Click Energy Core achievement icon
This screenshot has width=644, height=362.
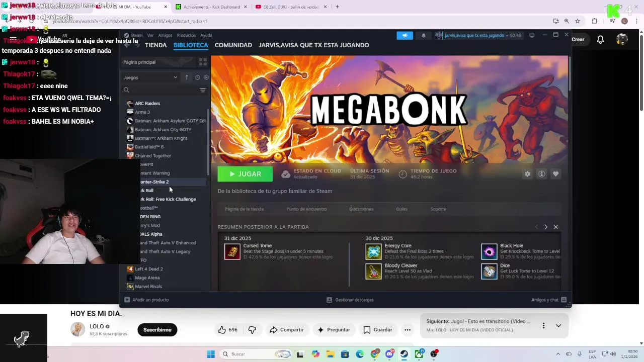(x=373, y=251)
